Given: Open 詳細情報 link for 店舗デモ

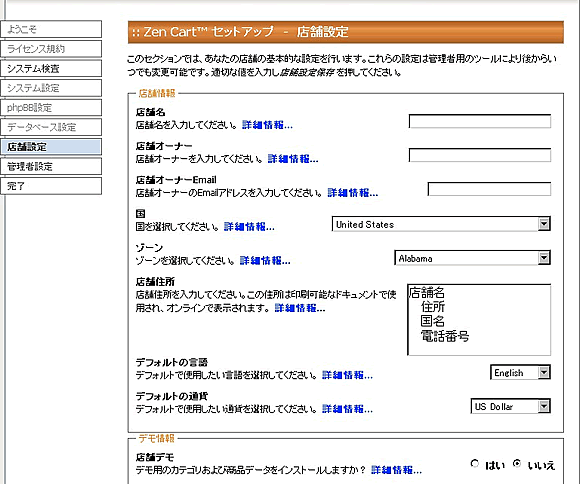Looking at the screenshot, I should pos(397,470).
